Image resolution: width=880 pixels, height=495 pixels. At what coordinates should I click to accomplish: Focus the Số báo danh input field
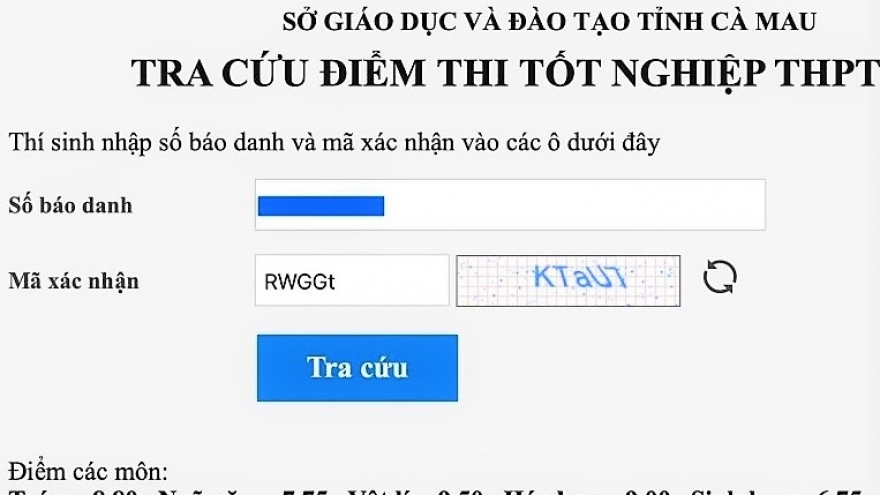510,205
